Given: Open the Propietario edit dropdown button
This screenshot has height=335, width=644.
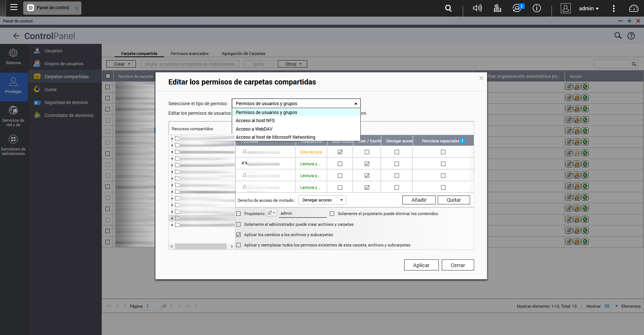Looking at the screenshot, I should [x=272, y=213].
